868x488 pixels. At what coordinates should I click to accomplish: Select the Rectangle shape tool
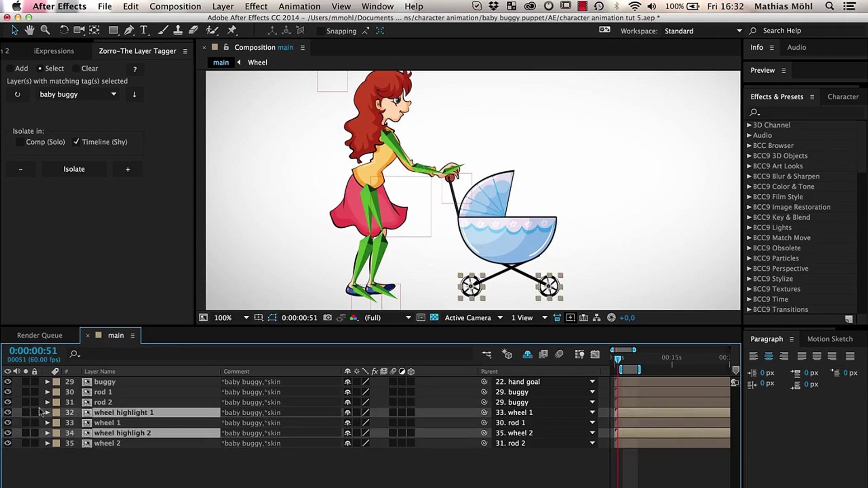113,30
